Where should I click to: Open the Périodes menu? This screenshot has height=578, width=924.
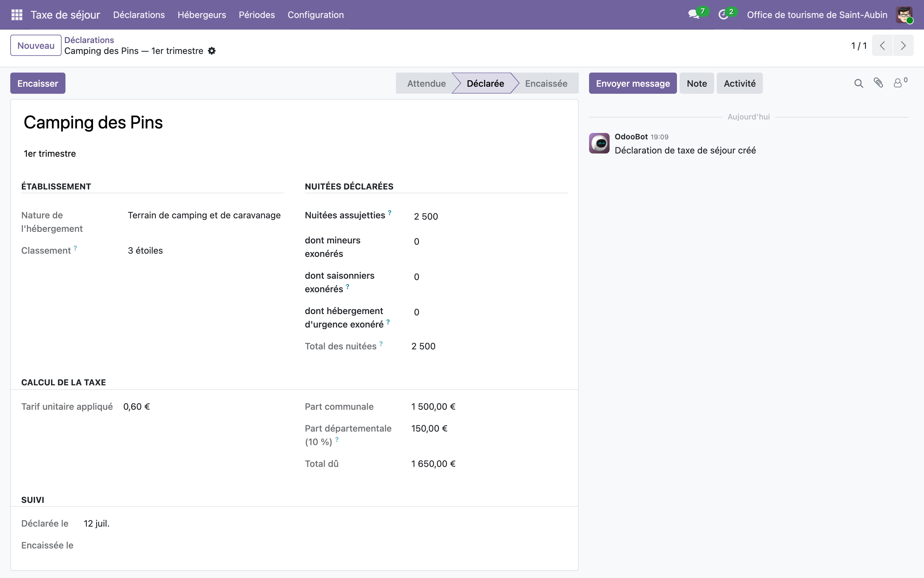[257, 15]
